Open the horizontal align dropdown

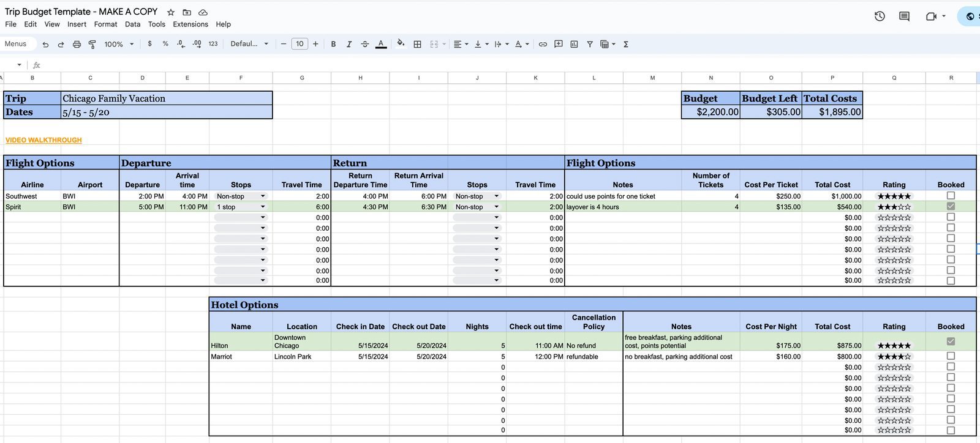(461, 44)
